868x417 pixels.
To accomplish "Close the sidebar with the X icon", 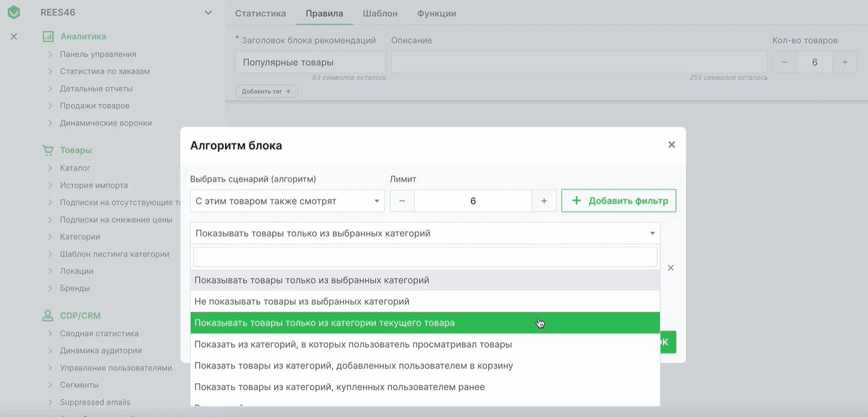I will pos(14,36).
